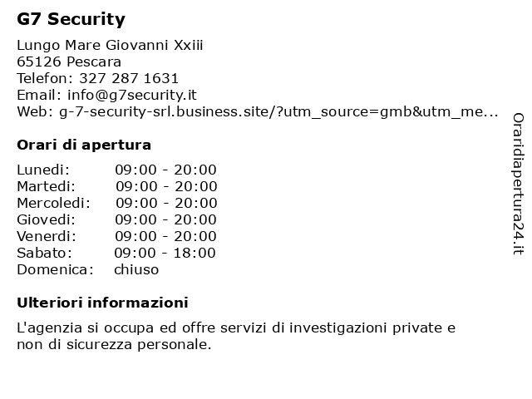Click the G7 Security title
The image size is (532, 399).
tap(71, 19)
